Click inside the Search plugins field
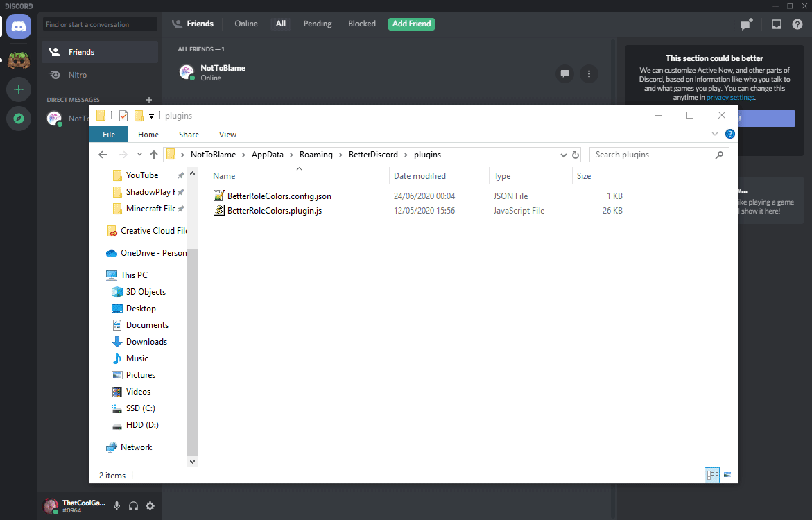Viewport: 812px width, 520px height. 652,154
